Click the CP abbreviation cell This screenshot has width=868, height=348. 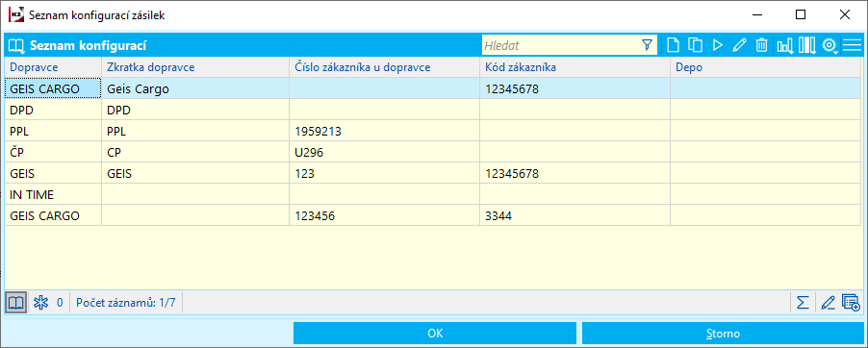195,152
